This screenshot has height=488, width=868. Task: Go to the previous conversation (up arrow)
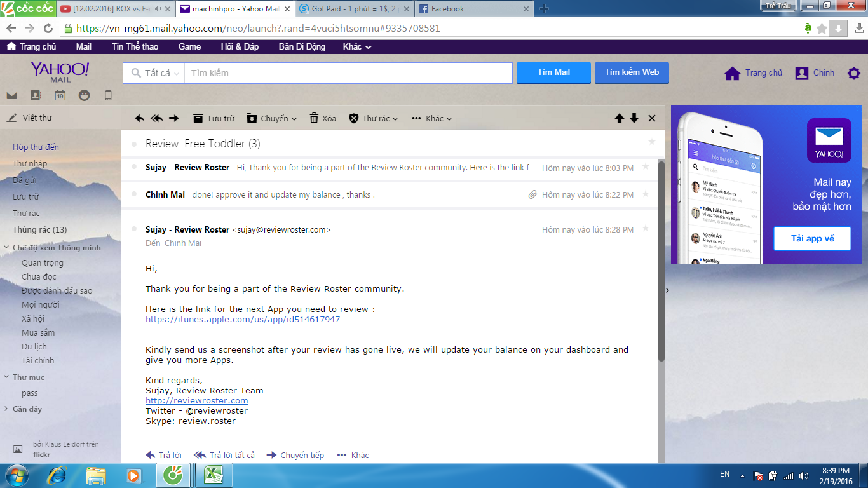tap(620, 118)
